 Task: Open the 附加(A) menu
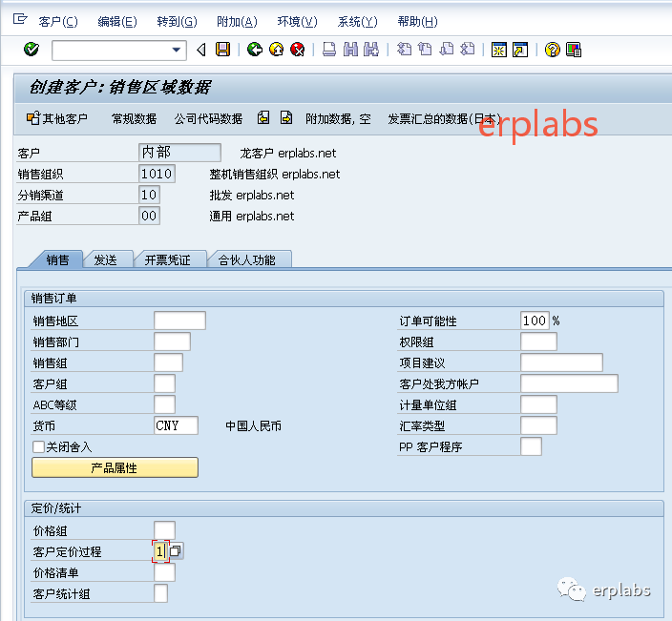click(x=237, y=21)
